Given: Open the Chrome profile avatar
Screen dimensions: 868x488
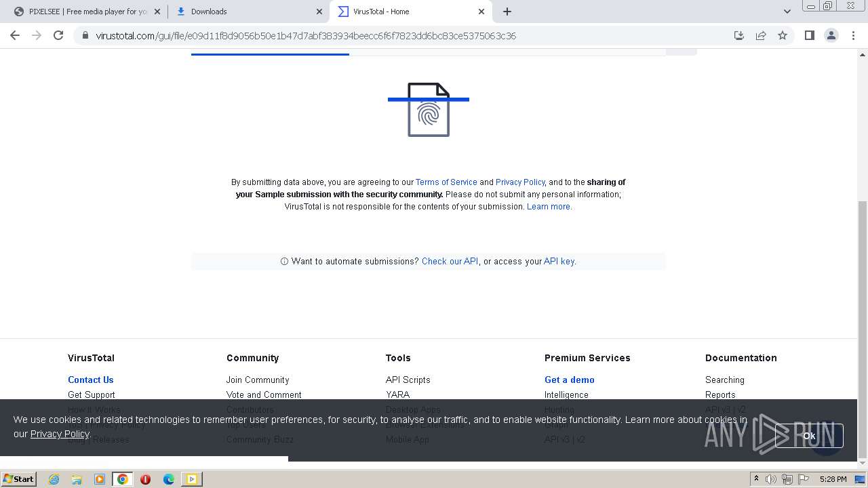Looking at the screenshot, I should click(831, 35).
